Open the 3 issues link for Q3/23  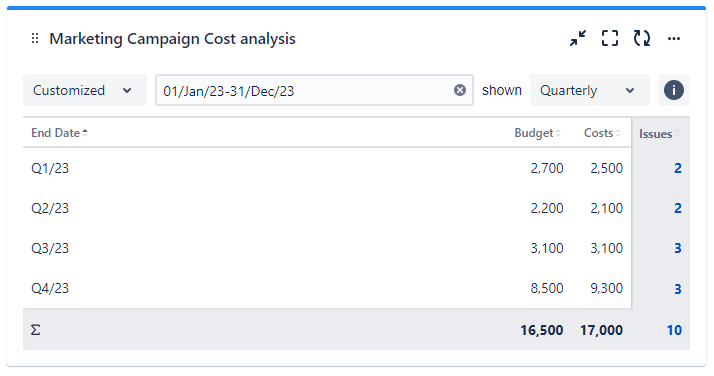[678, 249]
